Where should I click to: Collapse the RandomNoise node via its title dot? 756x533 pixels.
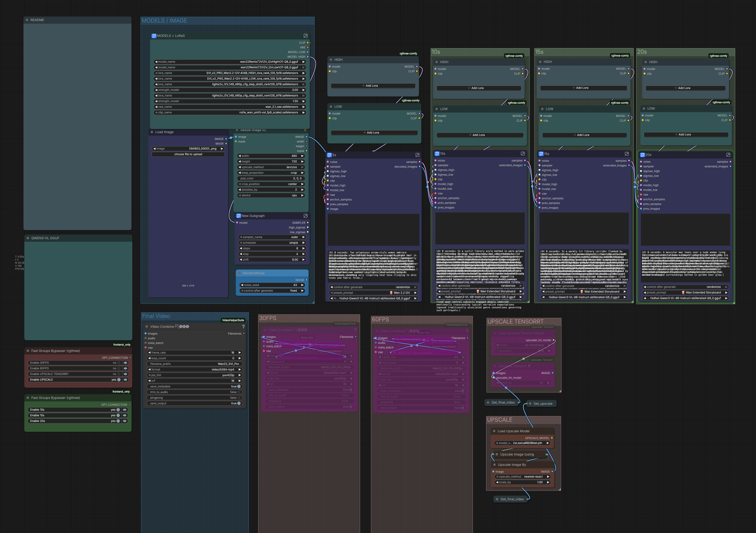[x=239, y=273]
